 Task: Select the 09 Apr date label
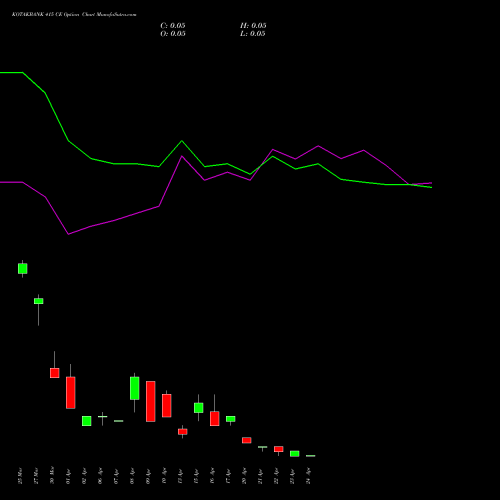pyautogui.click(x=148, y=476)
